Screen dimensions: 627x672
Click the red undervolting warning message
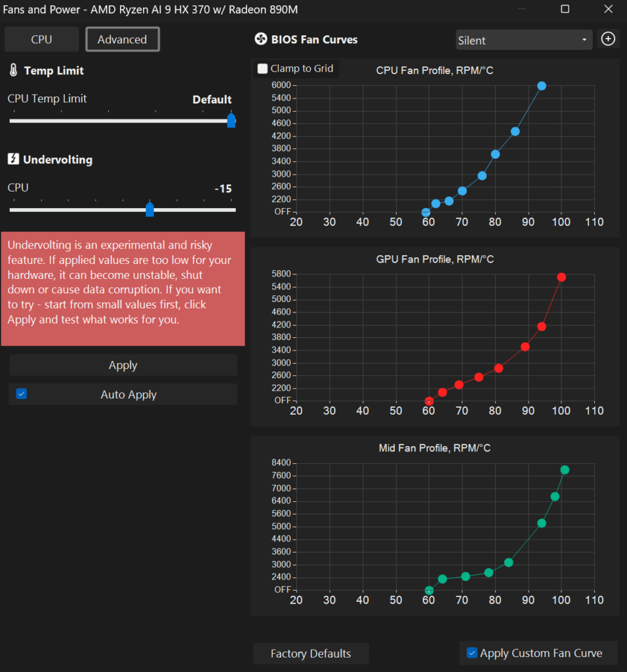click(x=123, y=289)
